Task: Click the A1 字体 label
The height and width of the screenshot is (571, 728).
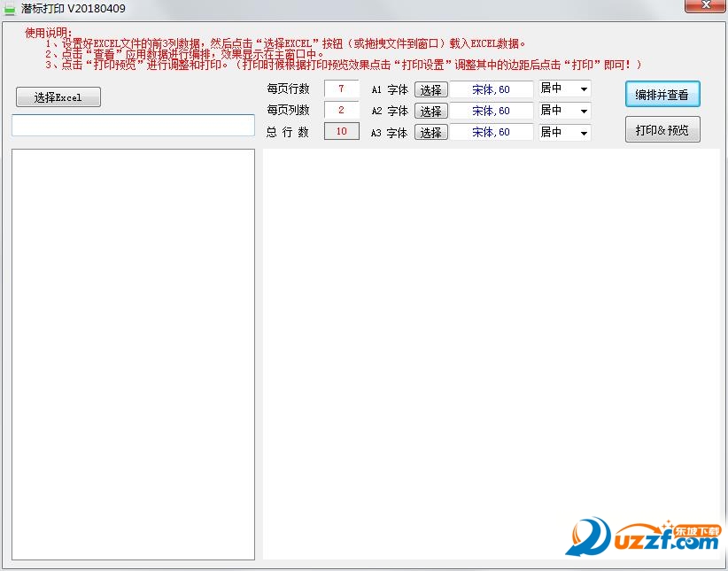Action: pyautogui.click(x=390, y=89)
